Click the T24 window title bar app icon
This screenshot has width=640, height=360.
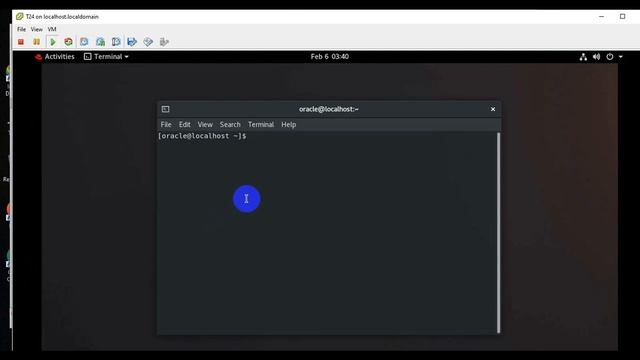[20, 17]
